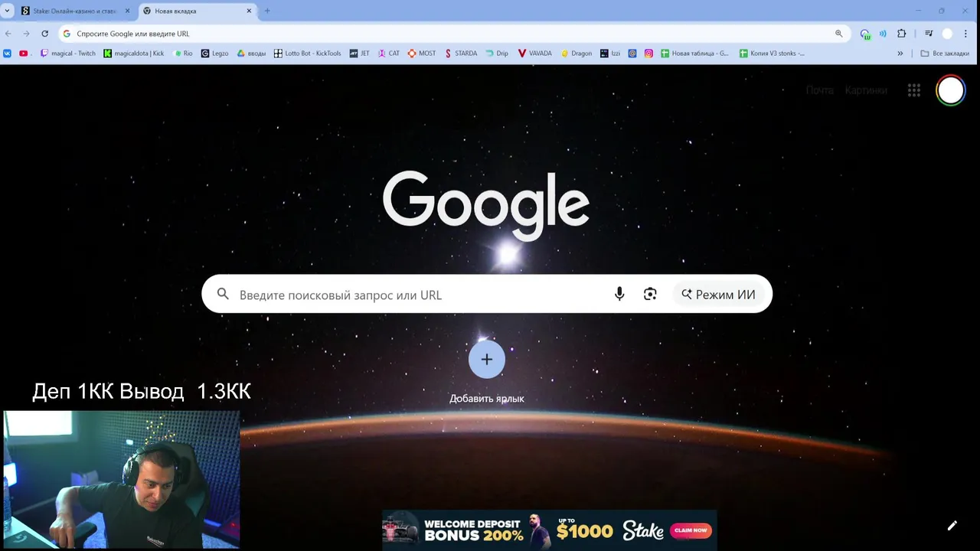Image resolution: width=980 pixels, height=551 pixels.
Task: Open the Chrome three-dot menu
Action: point(967,34)
